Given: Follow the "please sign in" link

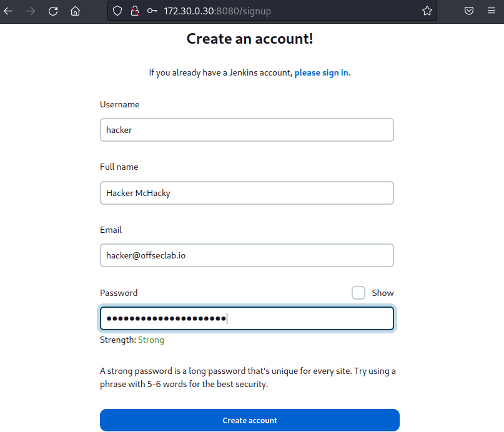Looking at the screenshot, I should pos(322,72).
